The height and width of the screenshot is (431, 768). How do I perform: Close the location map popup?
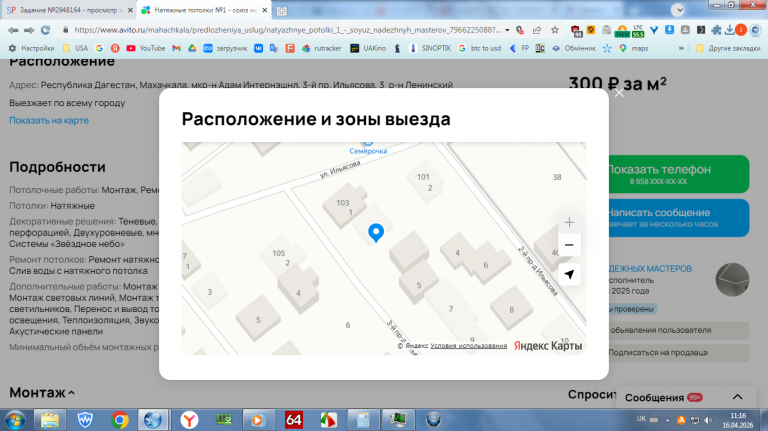click(619, 93)
